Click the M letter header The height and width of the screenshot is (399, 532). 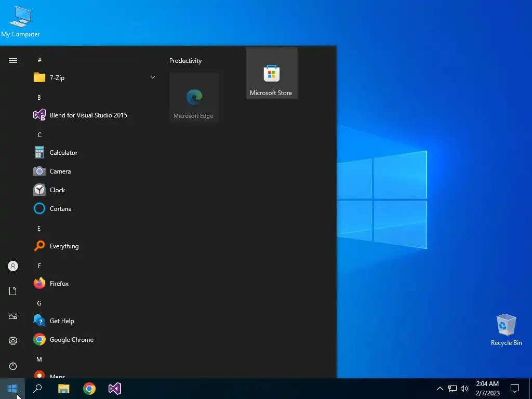39,360
